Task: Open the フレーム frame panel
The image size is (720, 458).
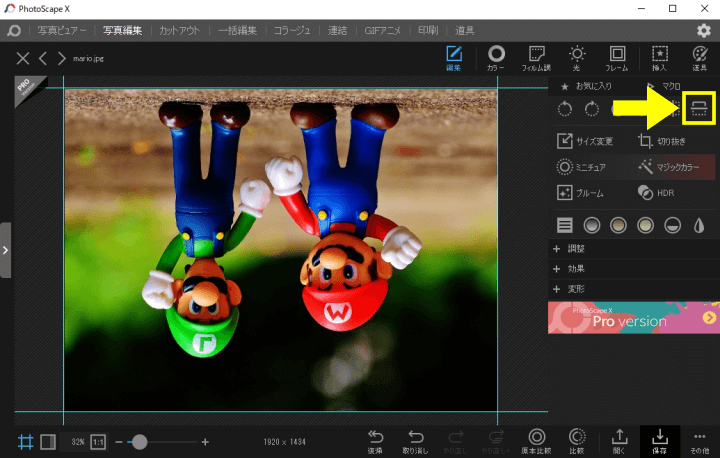Action: tap(617, 58)
